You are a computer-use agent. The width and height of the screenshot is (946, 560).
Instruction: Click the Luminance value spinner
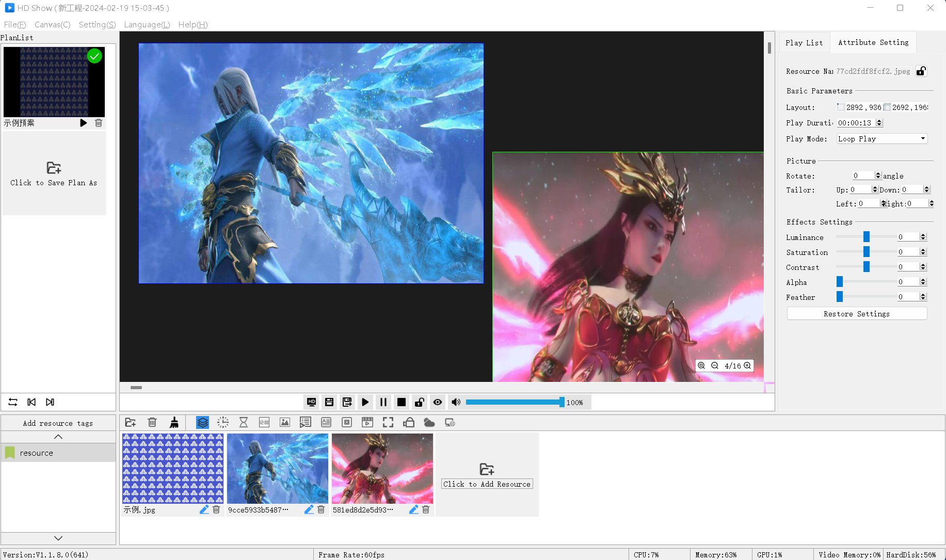point(912,237)
